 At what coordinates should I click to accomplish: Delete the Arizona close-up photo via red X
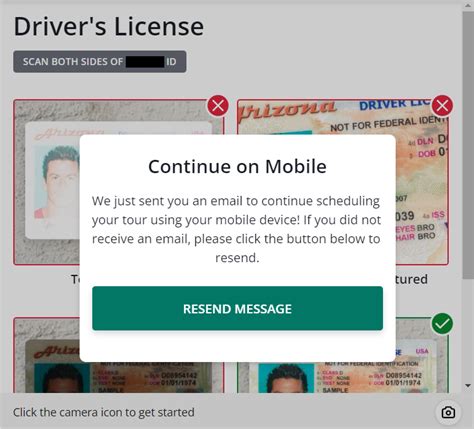(x=442, y=106)
